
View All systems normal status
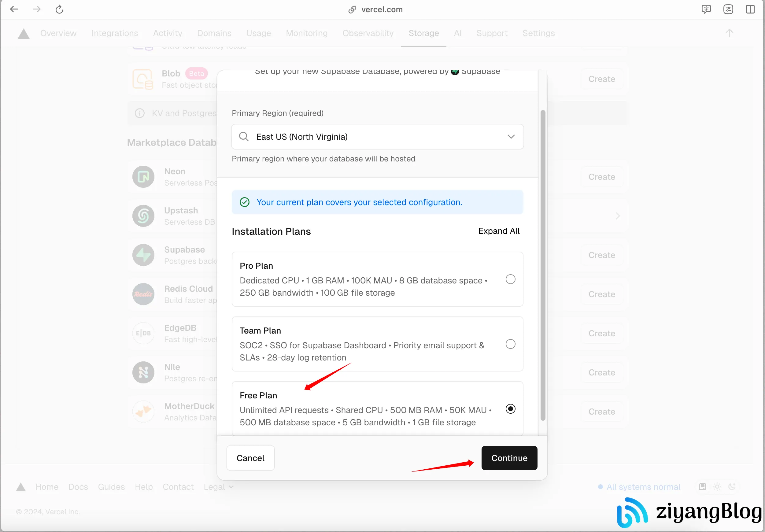click(x=639, y=487)
